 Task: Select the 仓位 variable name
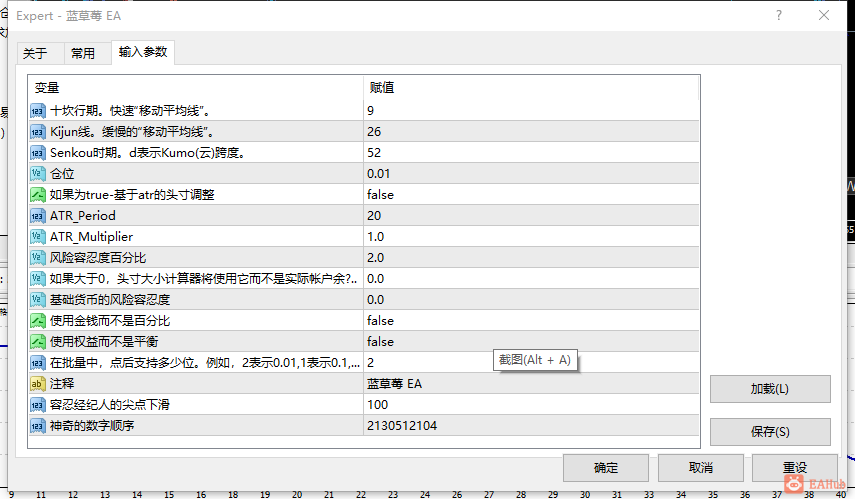coord(62,174)
